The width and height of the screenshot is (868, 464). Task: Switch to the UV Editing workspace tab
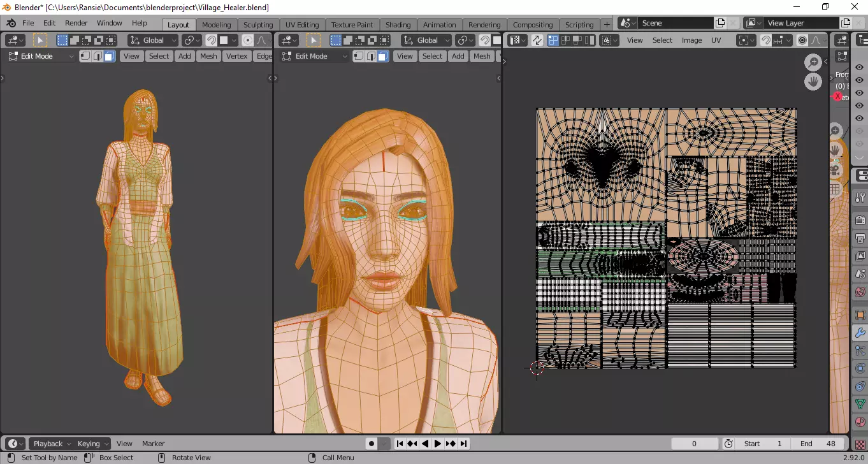[301, 25]
